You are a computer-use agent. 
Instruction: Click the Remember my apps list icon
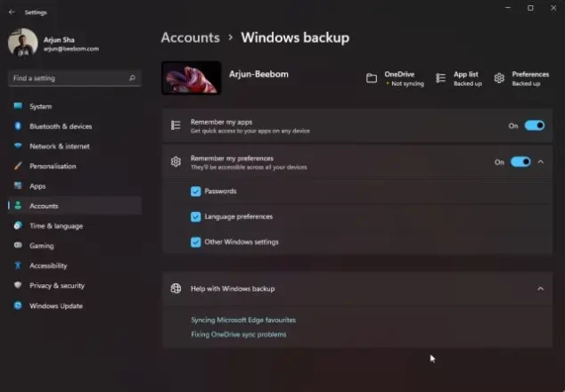point(176,126)
